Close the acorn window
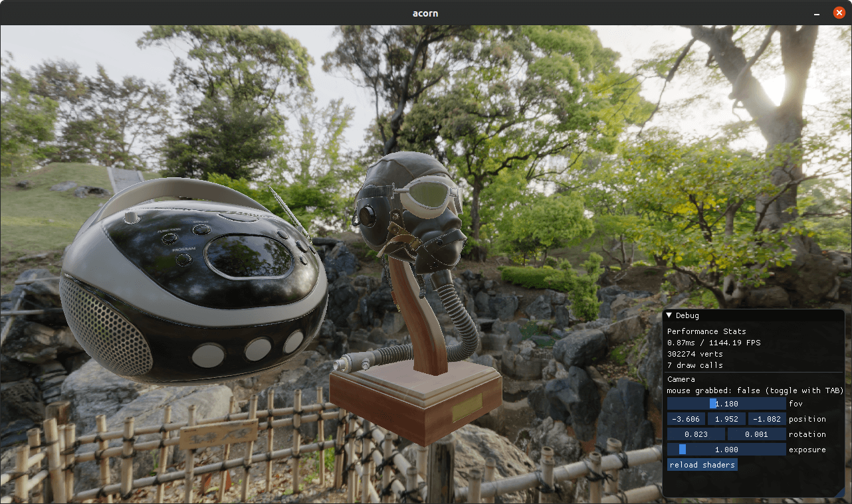 tap(839, 13)
